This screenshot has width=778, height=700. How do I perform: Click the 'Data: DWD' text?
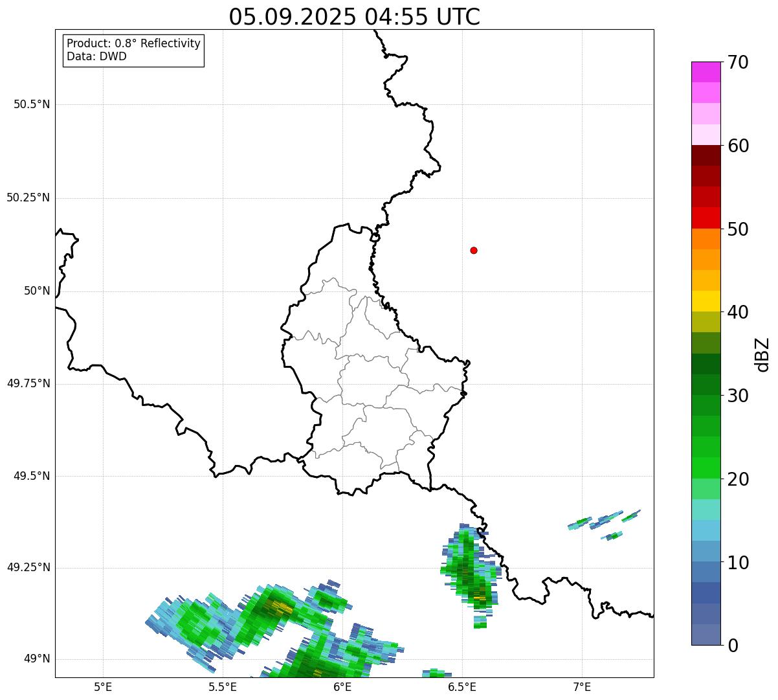(x=97, y=56)
